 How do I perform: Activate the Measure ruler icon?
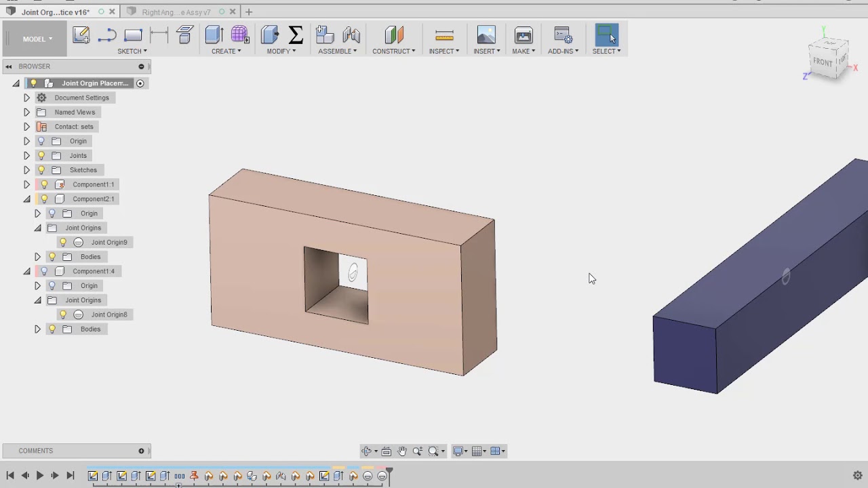[444, 35]
